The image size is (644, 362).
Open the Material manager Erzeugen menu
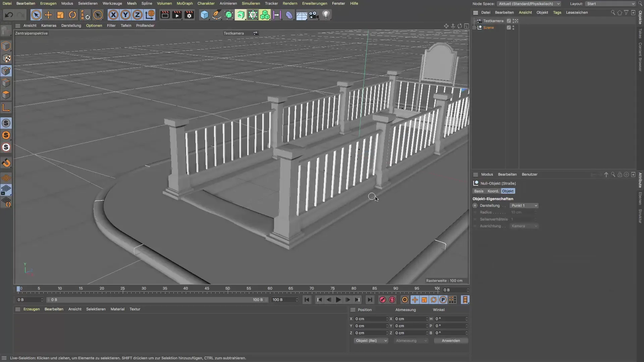pos(32,309)
